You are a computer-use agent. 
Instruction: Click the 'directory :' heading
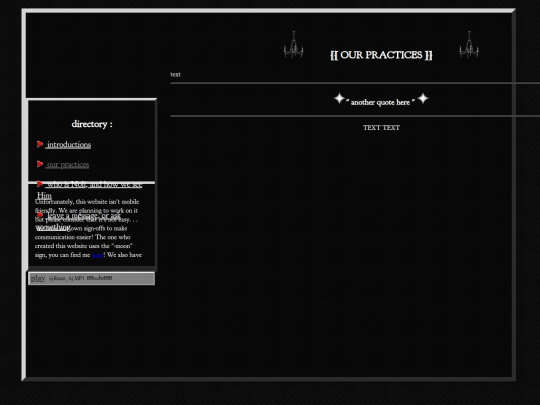92,124
